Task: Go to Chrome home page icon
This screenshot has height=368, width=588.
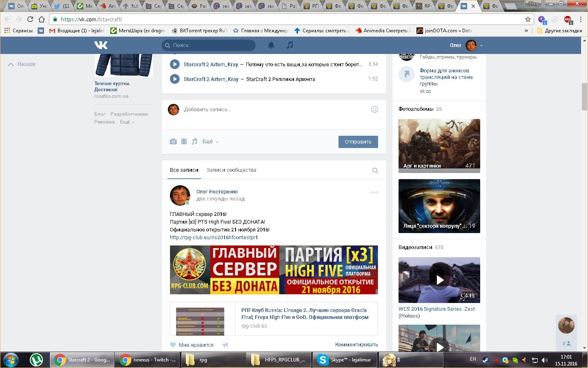Action: coord(42,19)
